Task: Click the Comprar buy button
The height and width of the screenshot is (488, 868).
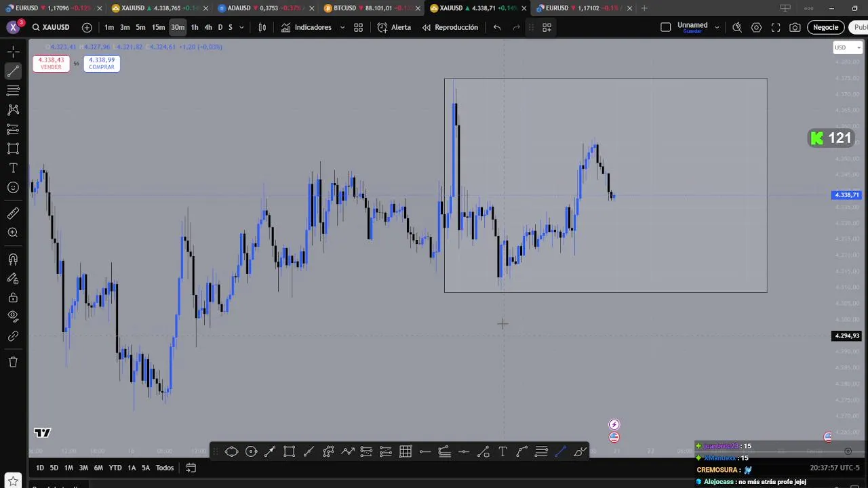Action: 102,63
